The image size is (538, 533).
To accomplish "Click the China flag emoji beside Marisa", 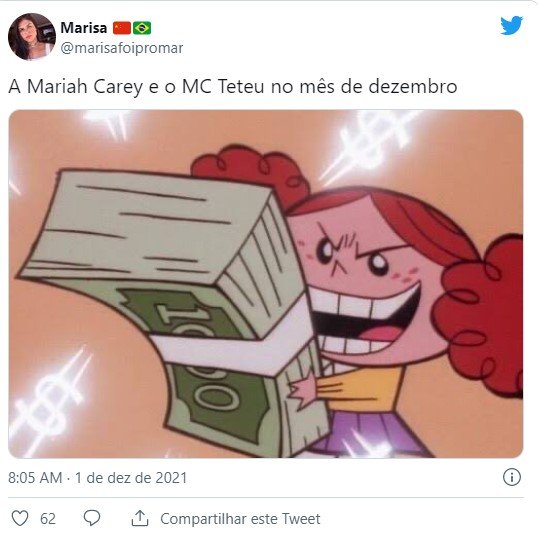I will coord(122,28).
